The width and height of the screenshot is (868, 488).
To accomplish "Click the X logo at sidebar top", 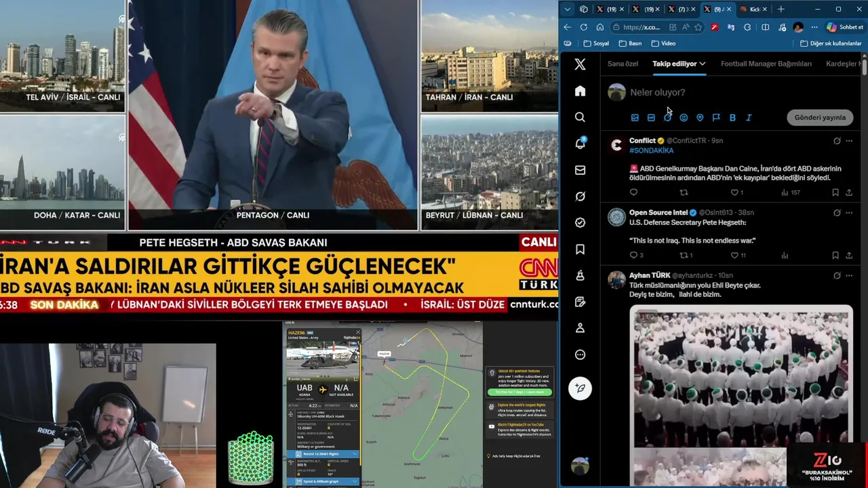I will (580, 64).
